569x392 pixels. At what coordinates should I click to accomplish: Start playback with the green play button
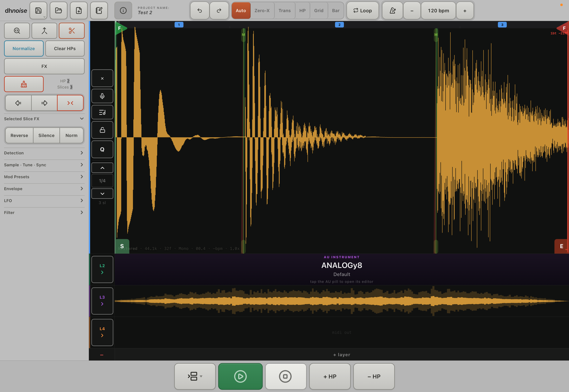pyautogui.click(x=240, y=376)
